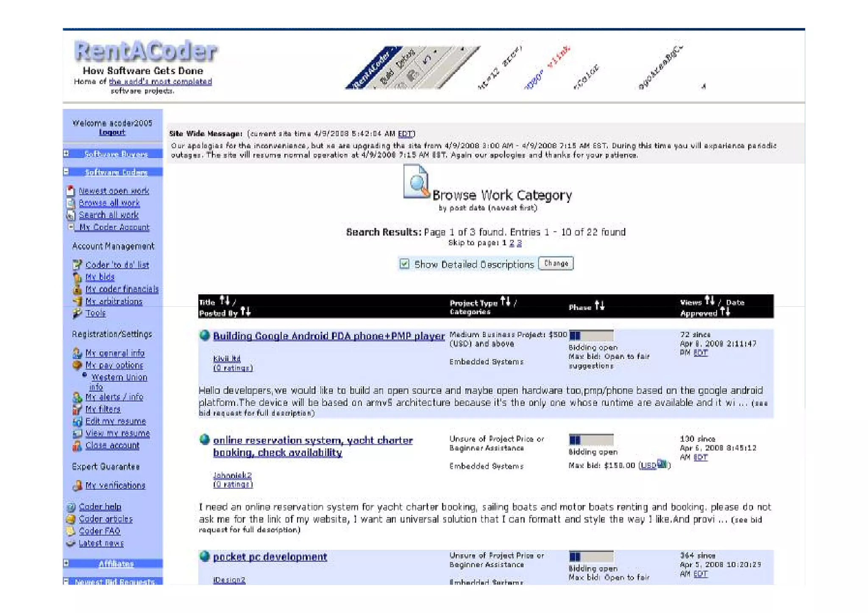Viewport: 868px width, 613px height.
Task: Open the Western Union info link
Action: click(118, 382)
